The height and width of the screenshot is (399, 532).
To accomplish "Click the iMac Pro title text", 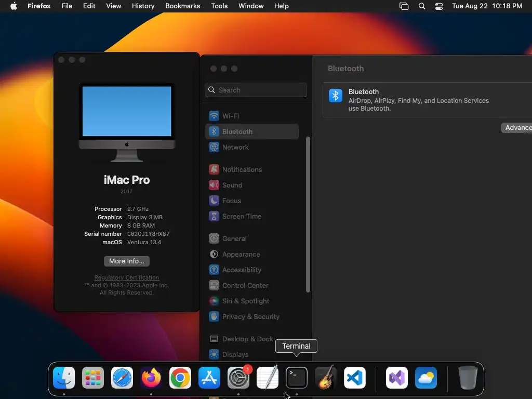I will [127, 180].
